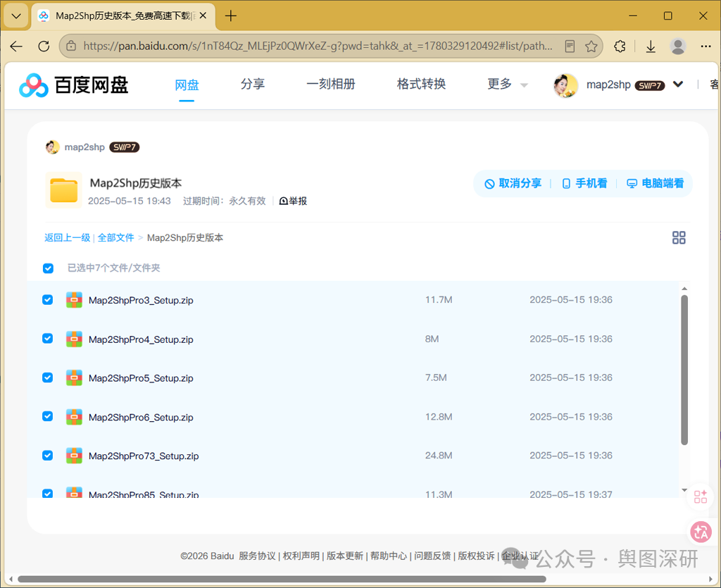Open 版本更新 footer link
This screenshot has width=721, height=588.
[345, 556]
